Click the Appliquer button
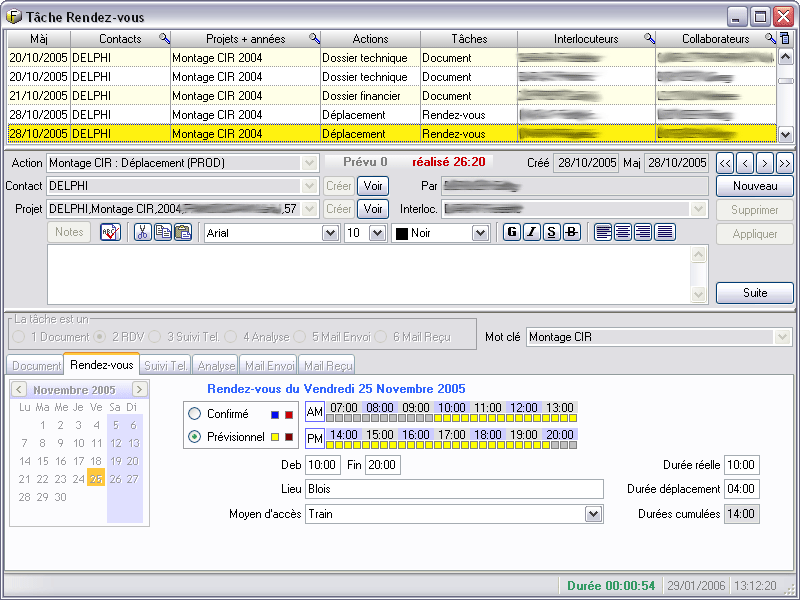 (x=755, y=234)
